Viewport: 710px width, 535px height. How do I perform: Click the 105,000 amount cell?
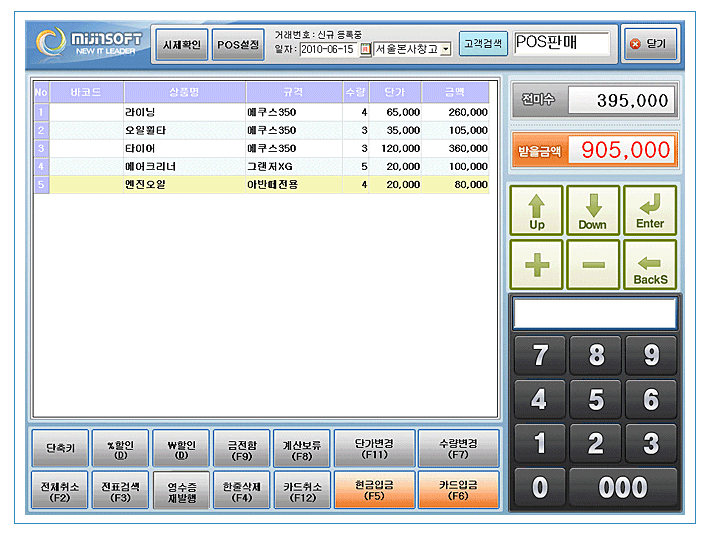(x=455, y=130)
